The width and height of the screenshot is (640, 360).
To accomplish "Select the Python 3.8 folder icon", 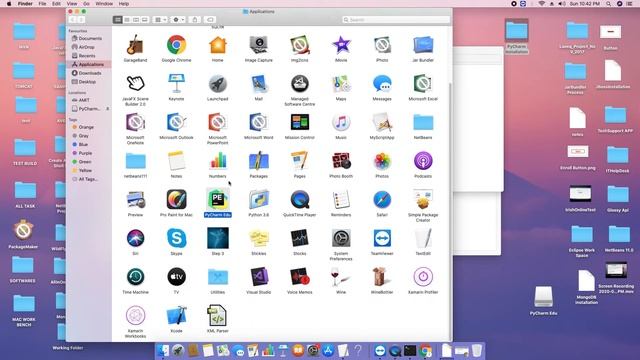I will pyautogui.click(x=259, y=200).
